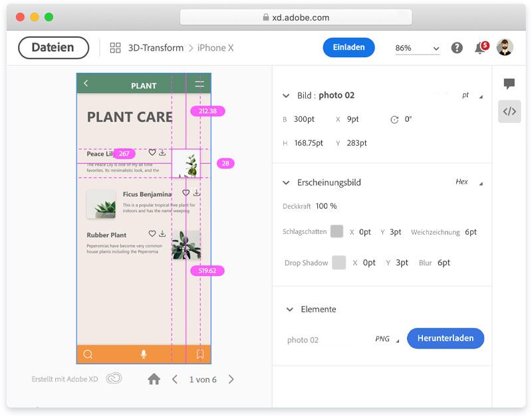The image size is (532, 417).
Task: Open the comments panel icon
Action: tap(509, 84)
